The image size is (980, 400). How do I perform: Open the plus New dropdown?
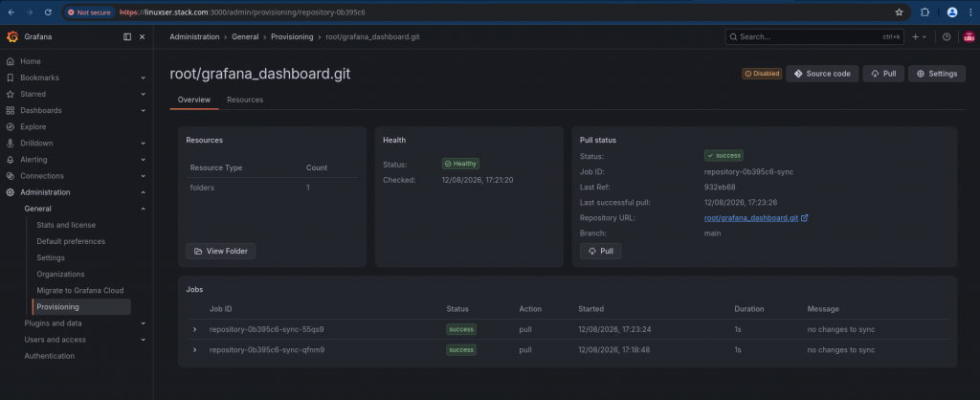920,37
